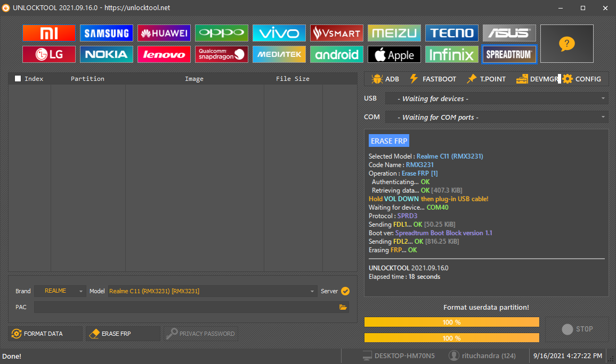Click the PRIVACY PASSWORD button
Image resolution: width=616 pixels, height=364 pixels.
point(201,334)
